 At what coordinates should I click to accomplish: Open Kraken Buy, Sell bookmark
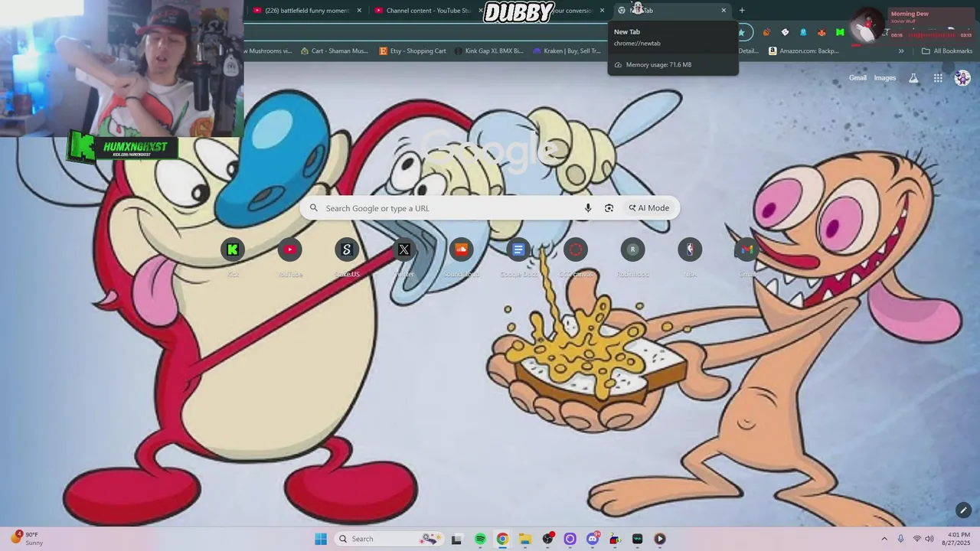click(x=567, y=51)
